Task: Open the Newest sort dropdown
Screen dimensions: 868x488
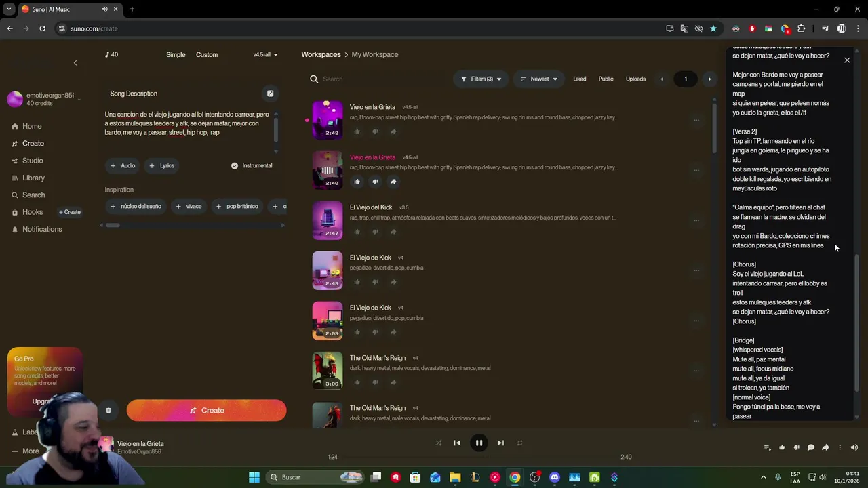Action: pyautogui.click(x=538, y=79)
